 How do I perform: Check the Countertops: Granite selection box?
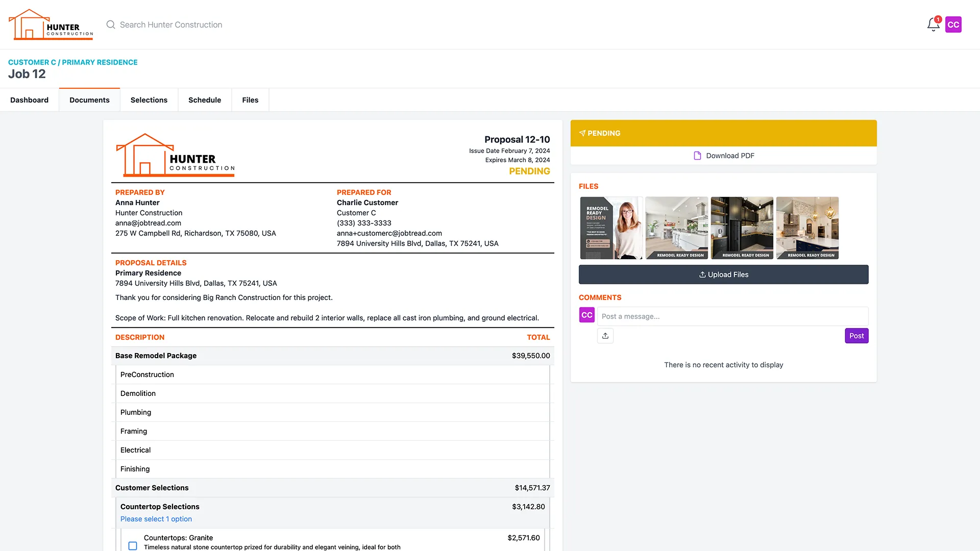(x=133, y=545)
